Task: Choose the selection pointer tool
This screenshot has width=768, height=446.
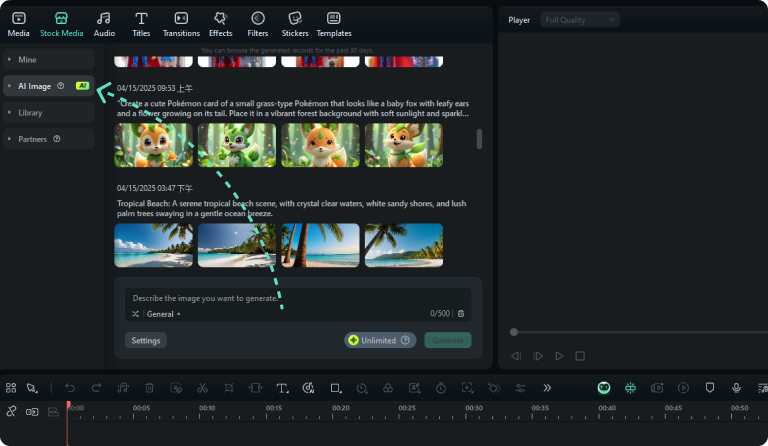Action: [x=32, y=388]
